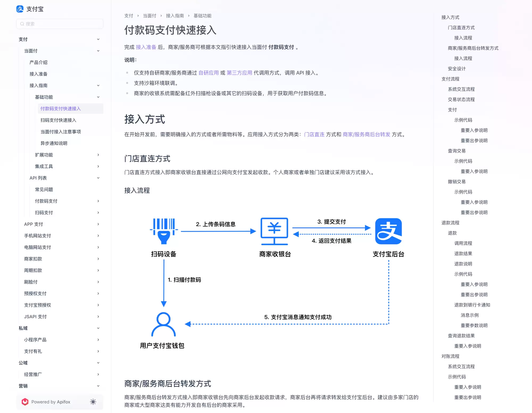Expand the 刷脸付 chevron
The height and width of the screenshot is (413, 532).
tap(98, 282)
